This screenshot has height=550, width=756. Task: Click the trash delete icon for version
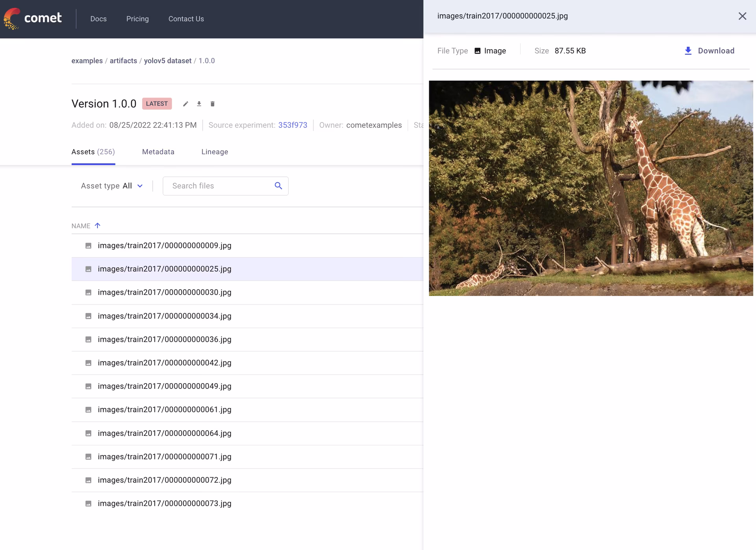212,104
